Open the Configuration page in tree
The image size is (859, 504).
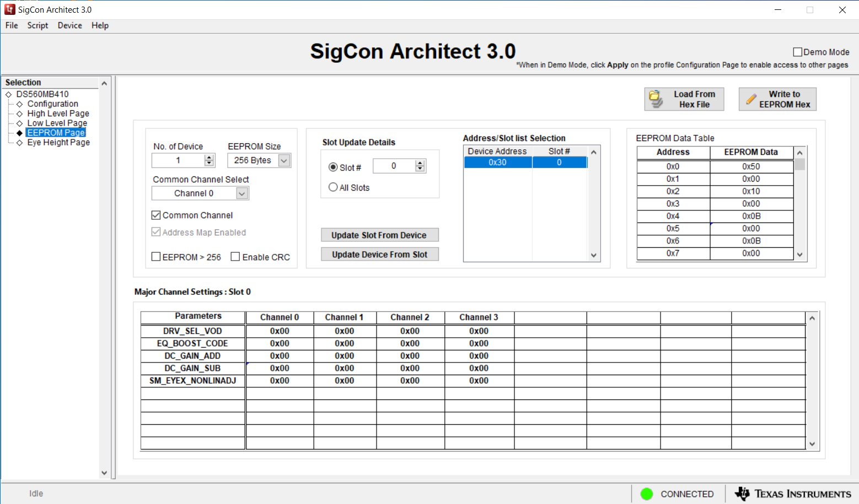click(52, 104)
